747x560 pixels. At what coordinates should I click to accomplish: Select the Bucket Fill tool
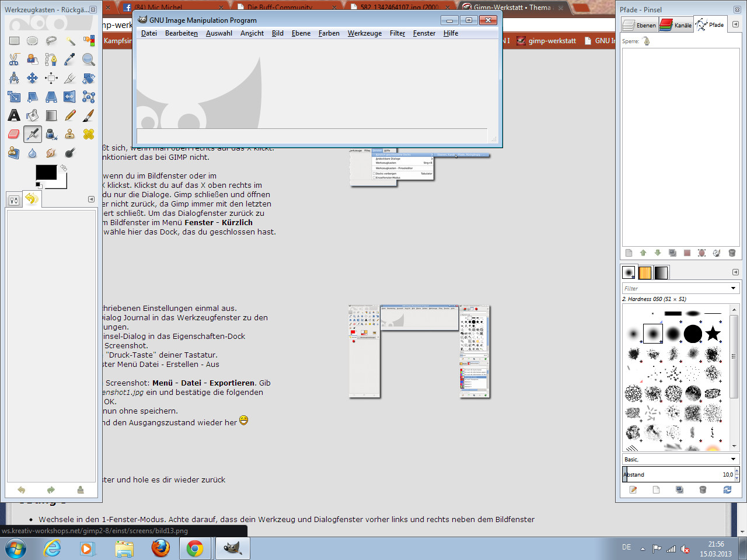point(33,116)
